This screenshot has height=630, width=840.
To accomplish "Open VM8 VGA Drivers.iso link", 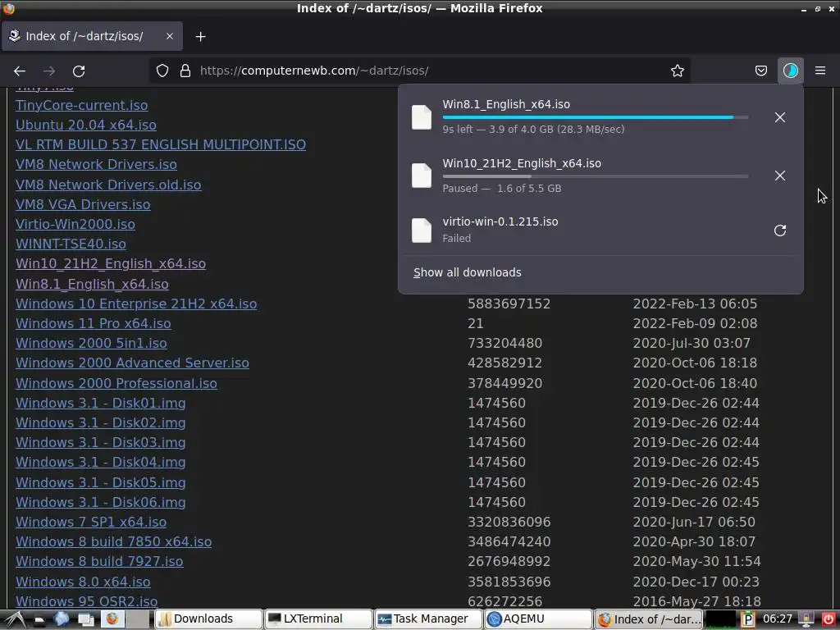I will pos(83,204).
